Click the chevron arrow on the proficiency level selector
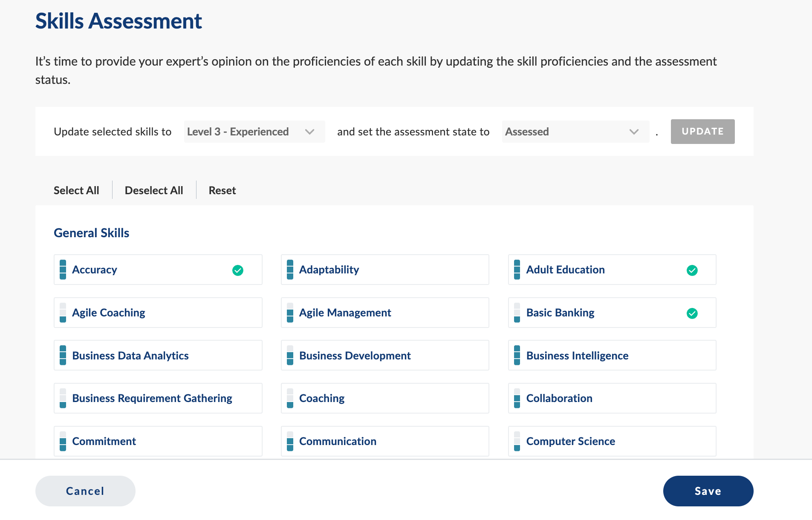The width and height of the screenshot is (812, 520). tap(310, 132)
